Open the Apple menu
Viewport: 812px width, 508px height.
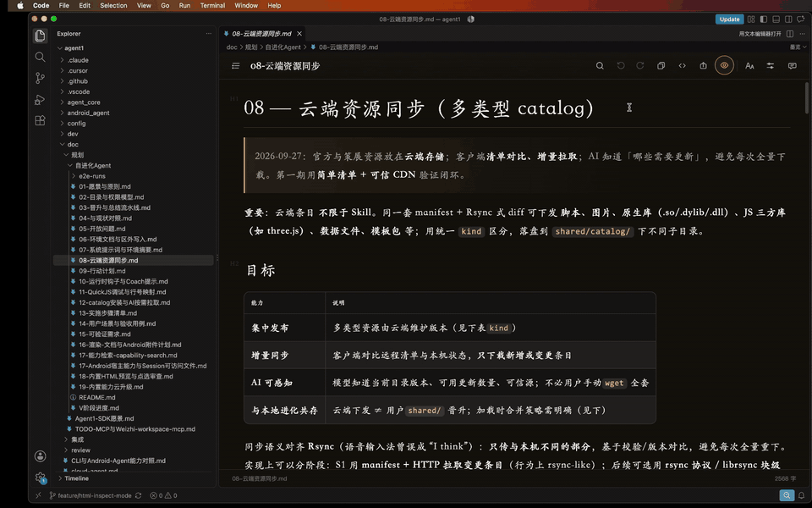(20, 5)
